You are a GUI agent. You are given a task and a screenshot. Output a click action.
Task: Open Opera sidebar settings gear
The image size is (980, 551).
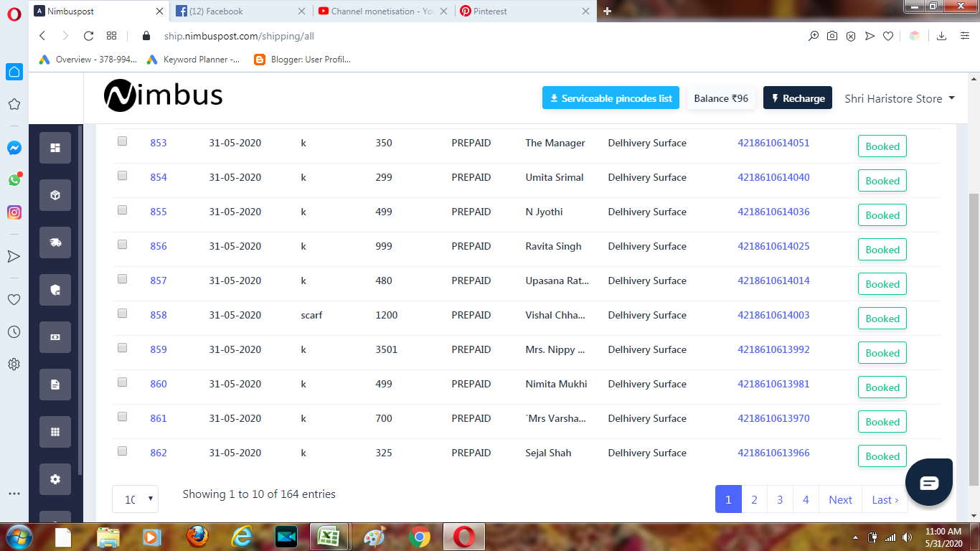click(14, 364)
